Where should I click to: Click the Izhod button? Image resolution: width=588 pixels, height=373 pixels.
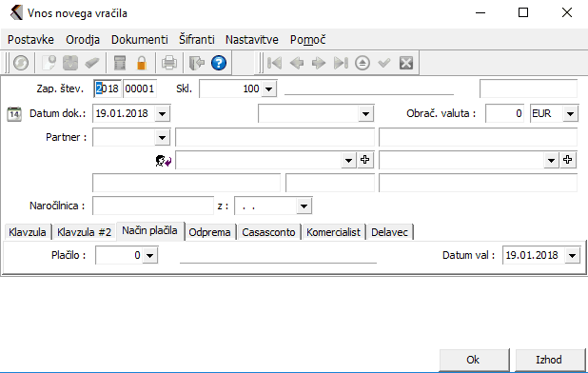549,361
